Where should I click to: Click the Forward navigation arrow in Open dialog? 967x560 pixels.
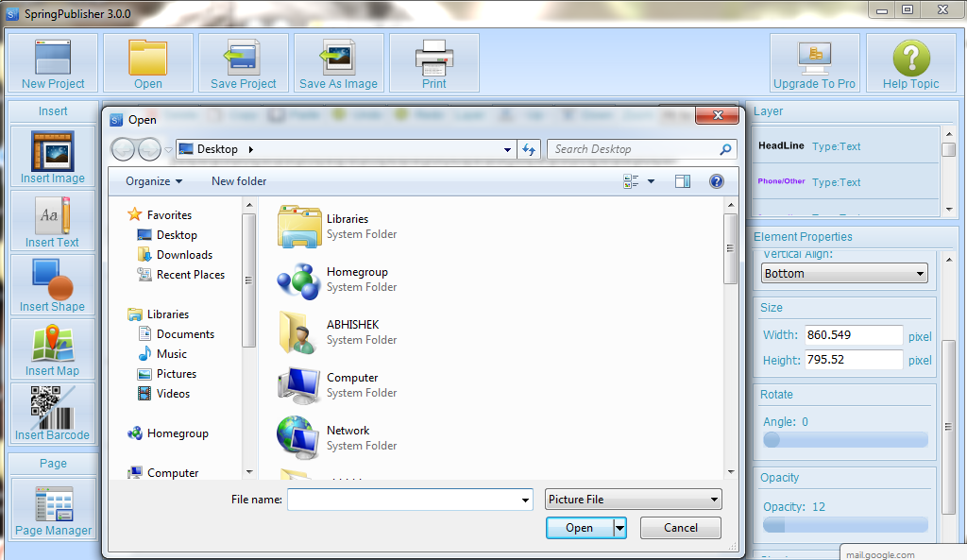[150, 149]
